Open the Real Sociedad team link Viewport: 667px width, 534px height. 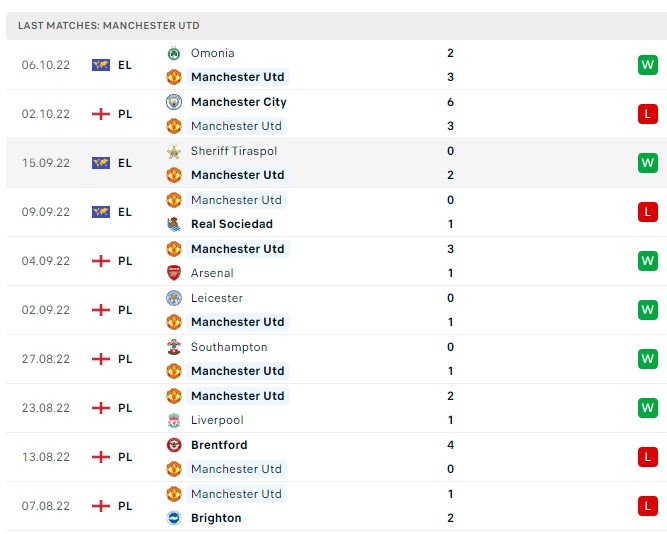click(231, 224)
